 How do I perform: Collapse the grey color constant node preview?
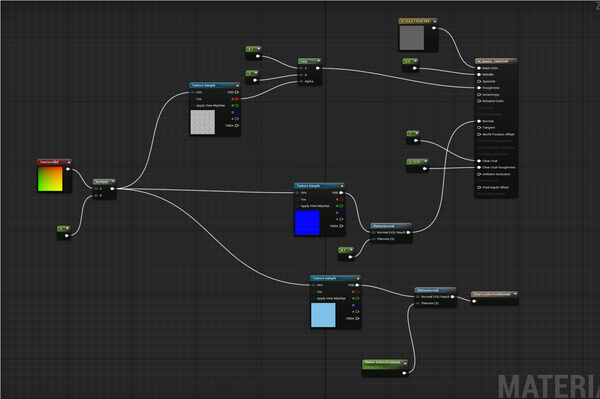click(435, 21)
